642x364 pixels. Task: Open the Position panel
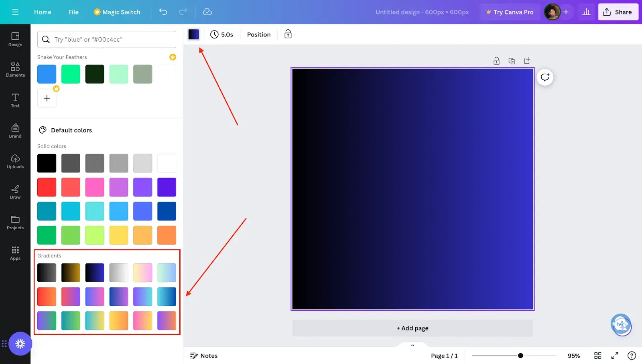pyautogui.click(x=259, y=34)
